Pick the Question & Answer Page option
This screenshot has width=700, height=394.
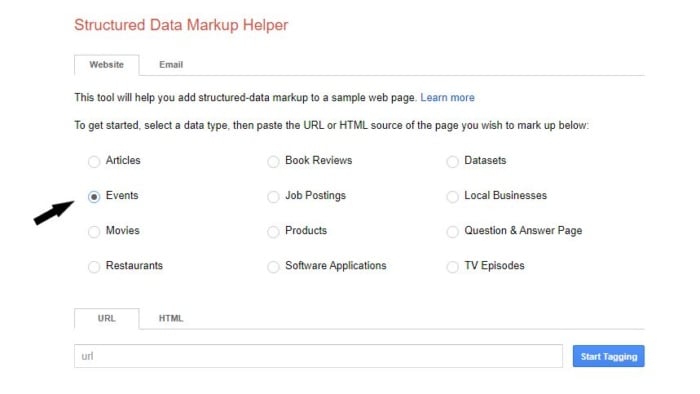pos(452,232)
